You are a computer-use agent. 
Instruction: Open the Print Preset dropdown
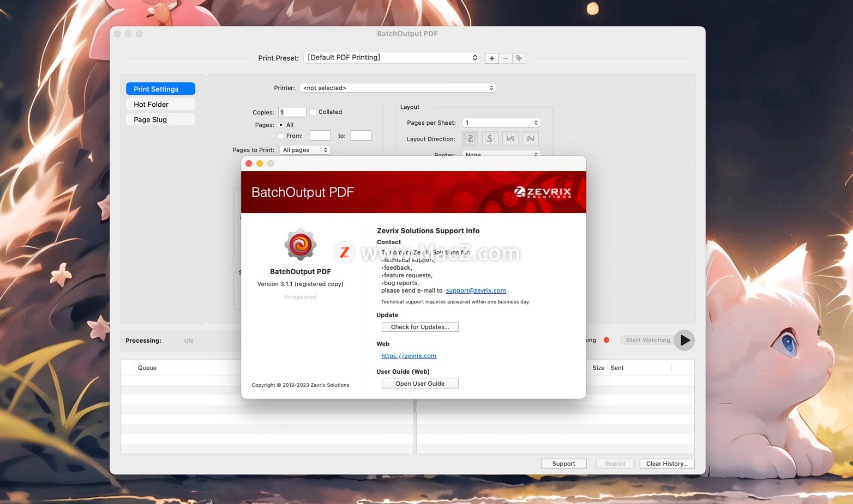point(392,58)
